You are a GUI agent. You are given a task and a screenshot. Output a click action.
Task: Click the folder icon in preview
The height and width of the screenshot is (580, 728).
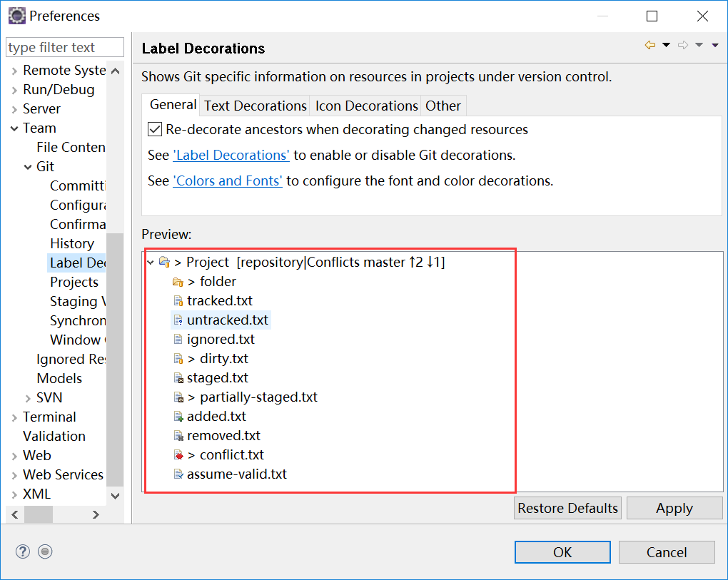[x=178, y=282]
